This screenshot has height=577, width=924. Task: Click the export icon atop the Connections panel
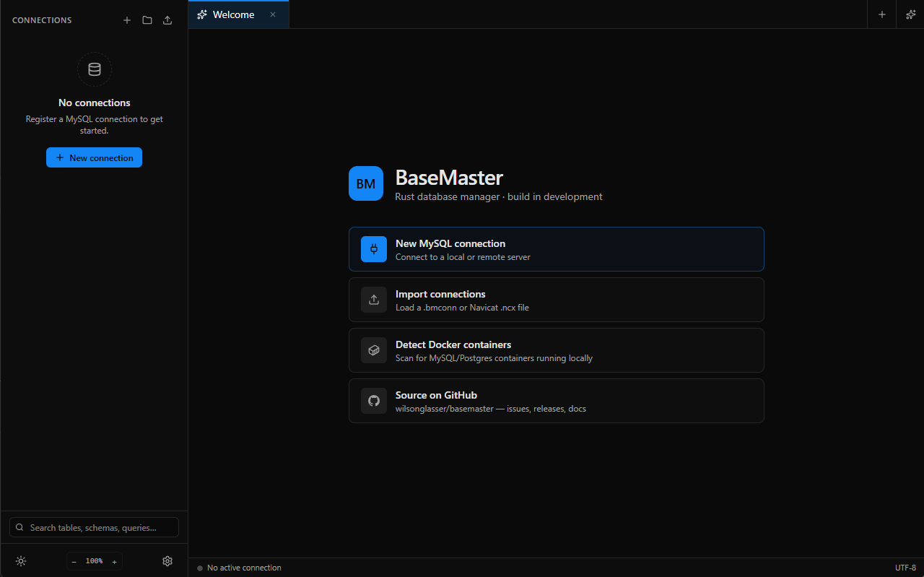click(x=167, y=20)
